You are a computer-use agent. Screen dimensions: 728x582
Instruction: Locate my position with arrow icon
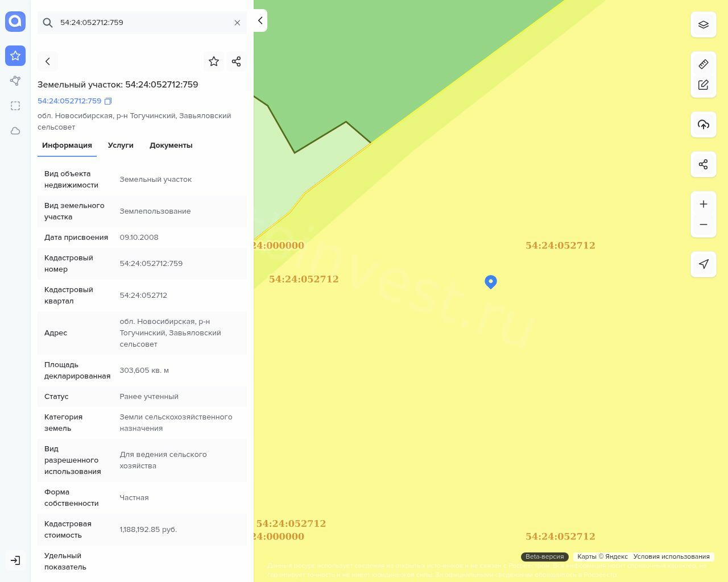coord(703,264)
